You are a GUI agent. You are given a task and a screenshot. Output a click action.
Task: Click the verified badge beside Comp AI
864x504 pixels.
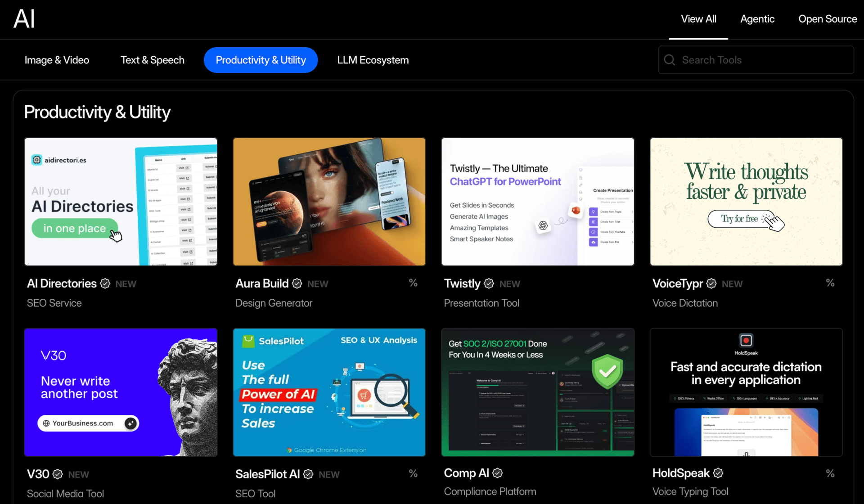tap(497, 473)
